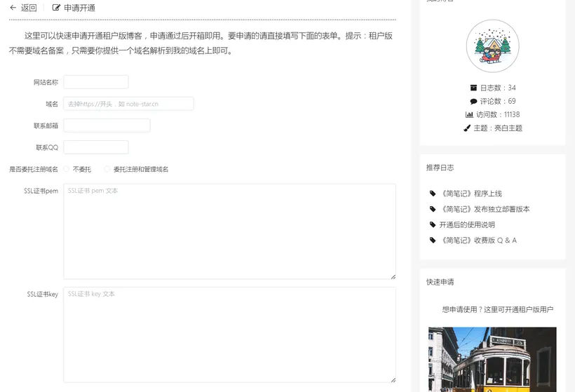Viewport: 575px width, 392px height.
Task: Click the 评论数：69 text
Action: tap(498, 101)
